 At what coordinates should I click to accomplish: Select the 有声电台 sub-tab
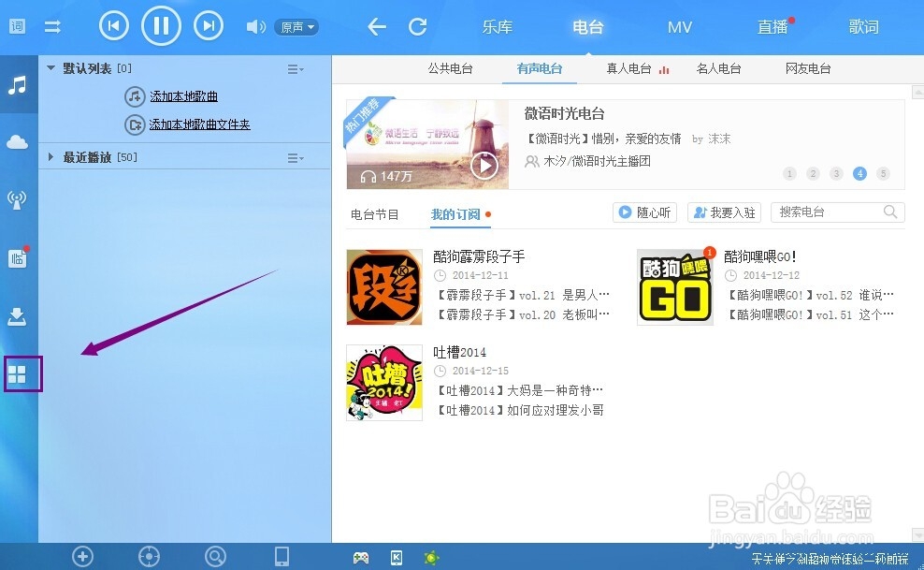pyautogui.click(x=540, y=69)
